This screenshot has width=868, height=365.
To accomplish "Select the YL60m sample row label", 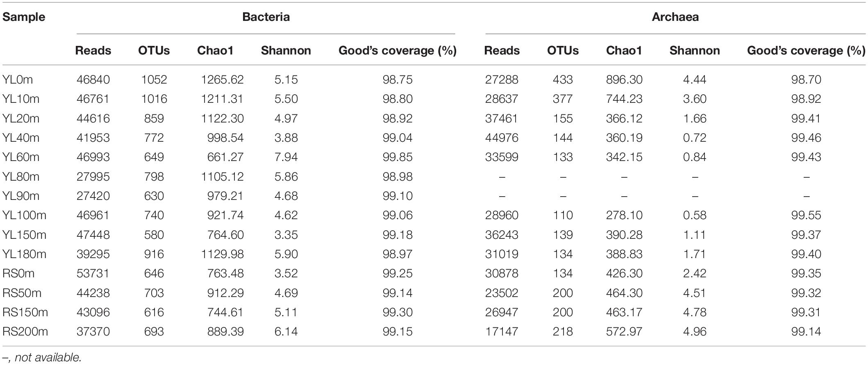I will click(21, 157).
